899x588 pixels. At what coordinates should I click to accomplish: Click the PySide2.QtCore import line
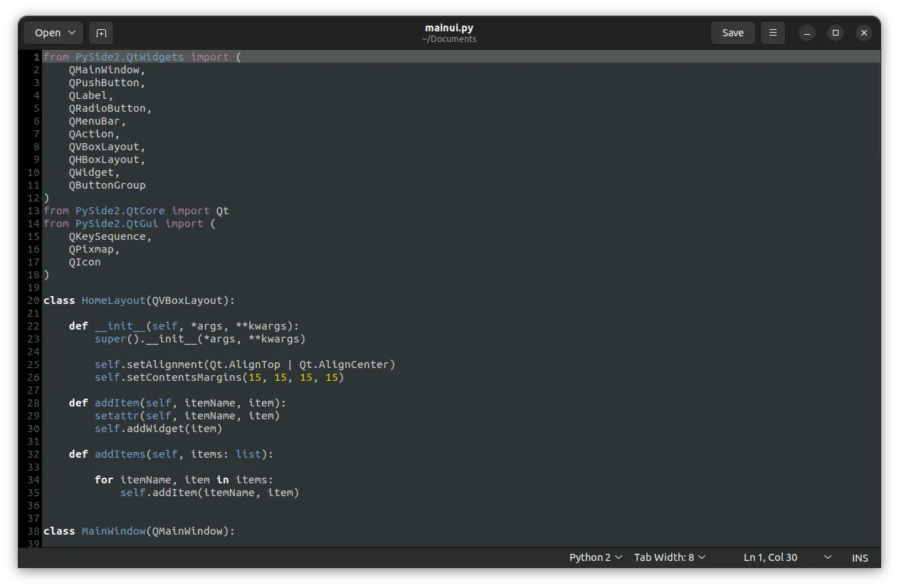(x=136, y=211)
